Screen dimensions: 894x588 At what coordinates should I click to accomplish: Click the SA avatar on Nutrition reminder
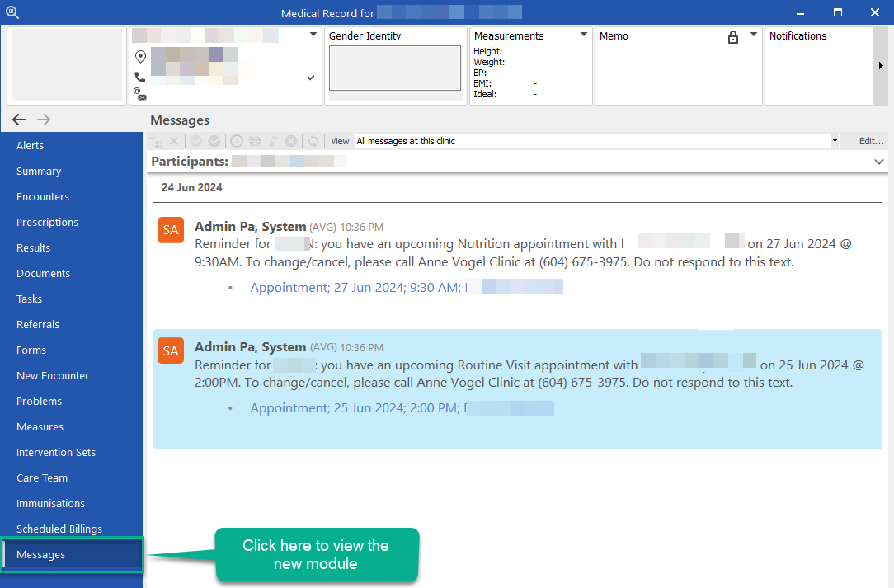point(171,230)
